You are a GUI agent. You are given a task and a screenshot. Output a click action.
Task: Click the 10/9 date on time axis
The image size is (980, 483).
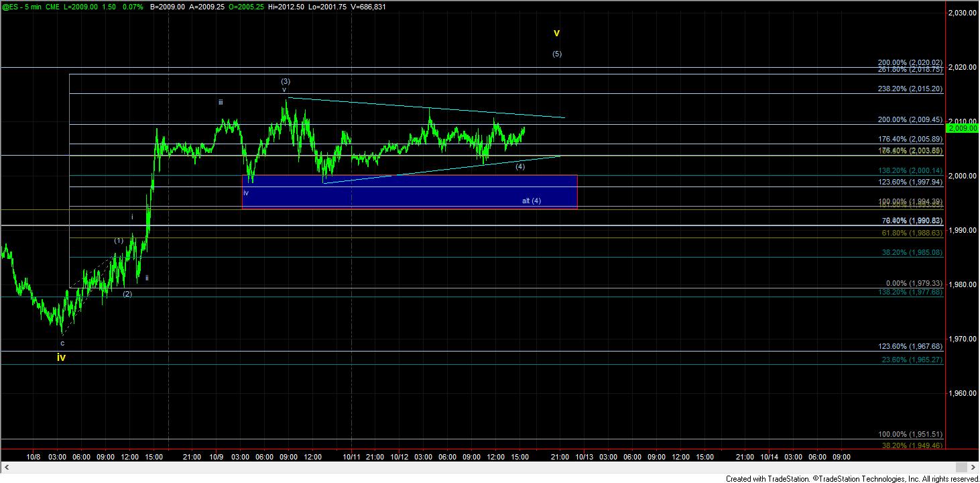216,457
